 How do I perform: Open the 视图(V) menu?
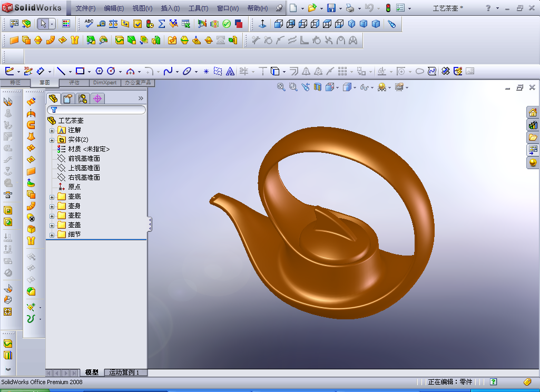pos(143,8)
